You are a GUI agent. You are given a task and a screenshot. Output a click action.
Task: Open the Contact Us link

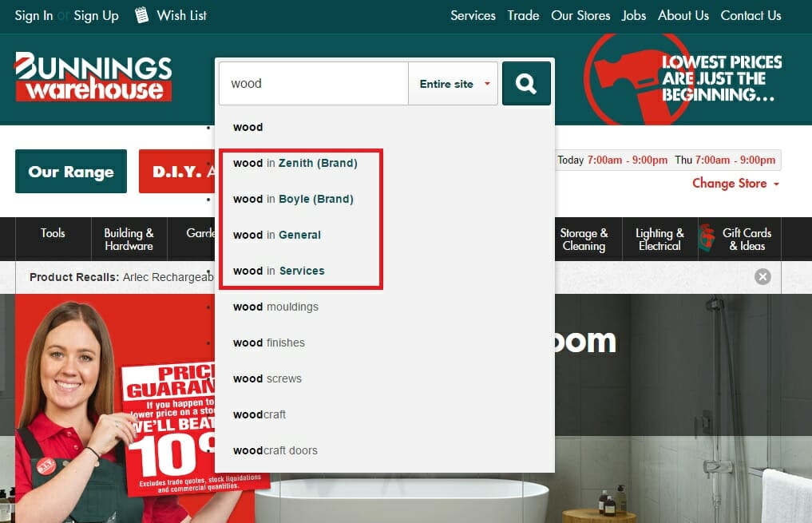coord(751,15)
